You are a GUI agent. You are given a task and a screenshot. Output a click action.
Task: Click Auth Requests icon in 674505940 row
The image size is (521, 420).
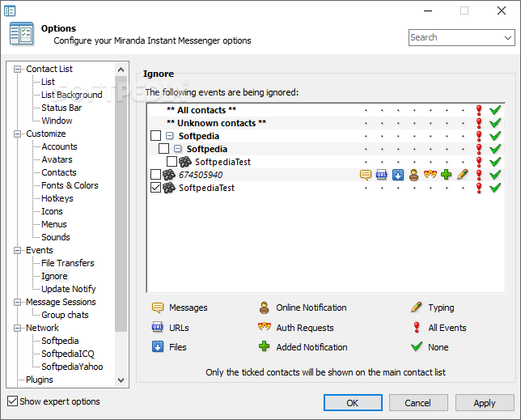pos(430,175)
